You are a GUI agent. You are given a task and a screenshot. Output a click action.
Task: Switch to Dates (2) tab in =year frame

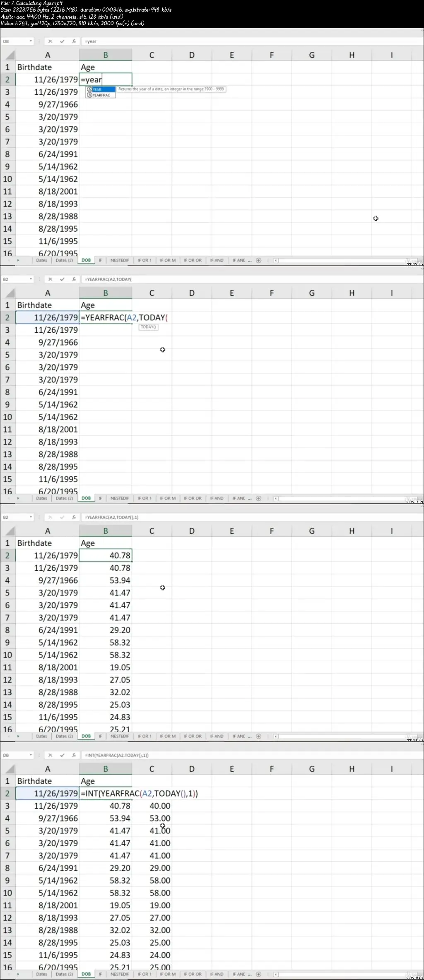click(64, 260)
